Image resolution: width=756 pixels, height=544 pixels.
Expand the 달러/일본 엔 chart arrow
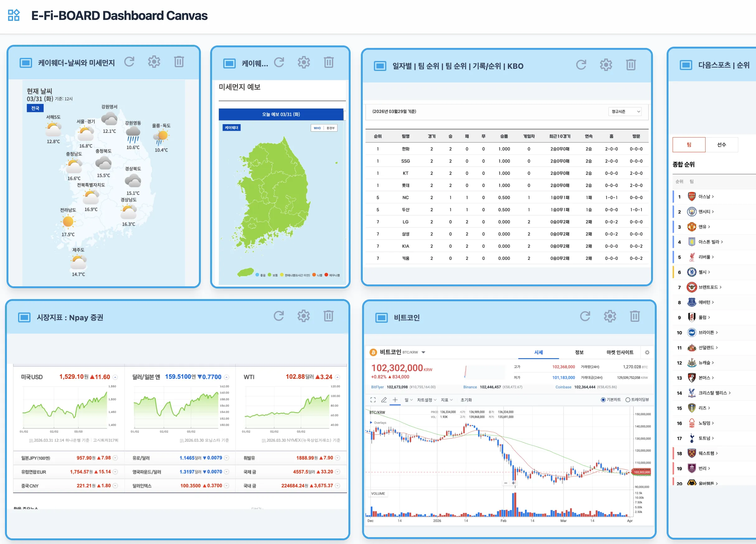(227, 377)
